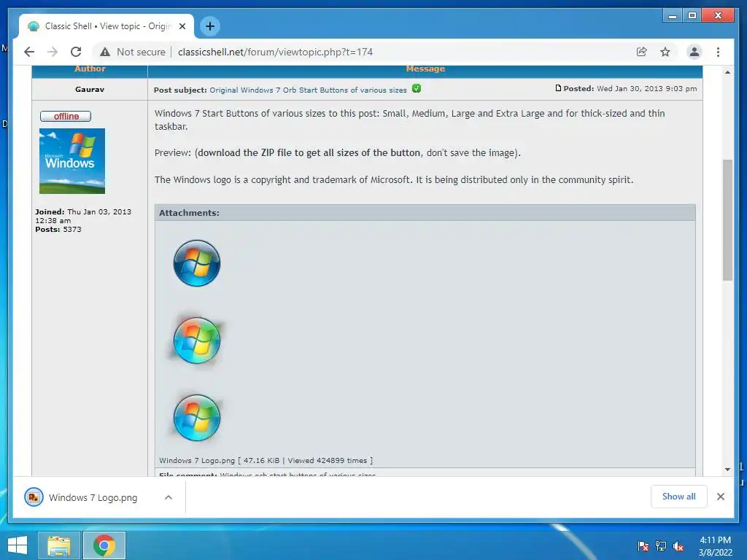The image size is (747, 560).
Task: Click Show all downloads
Action: click(679, 497)
